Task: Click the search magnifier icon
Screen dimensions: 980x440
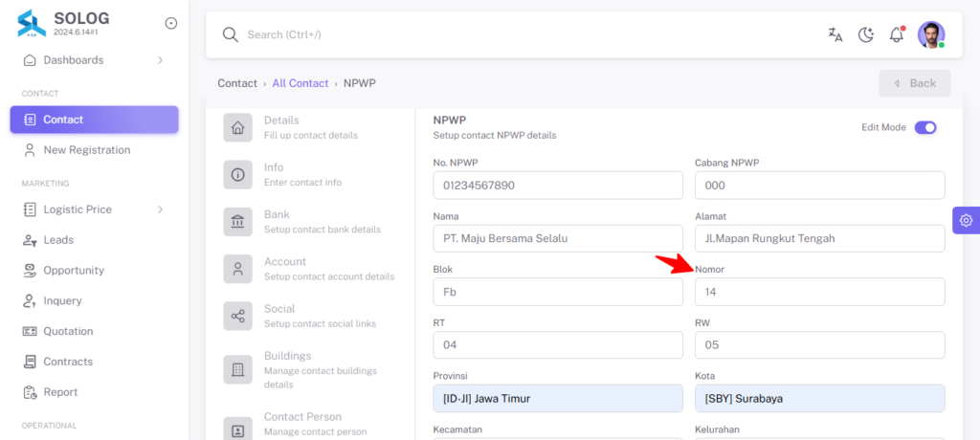Action: (x=231, y=34)
